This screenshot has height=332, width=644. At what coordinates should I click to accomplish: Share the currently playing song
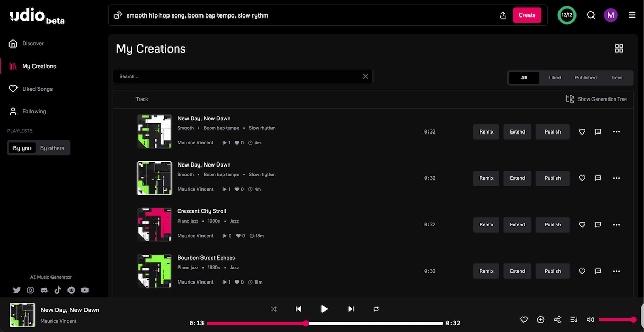coord(557,320)
